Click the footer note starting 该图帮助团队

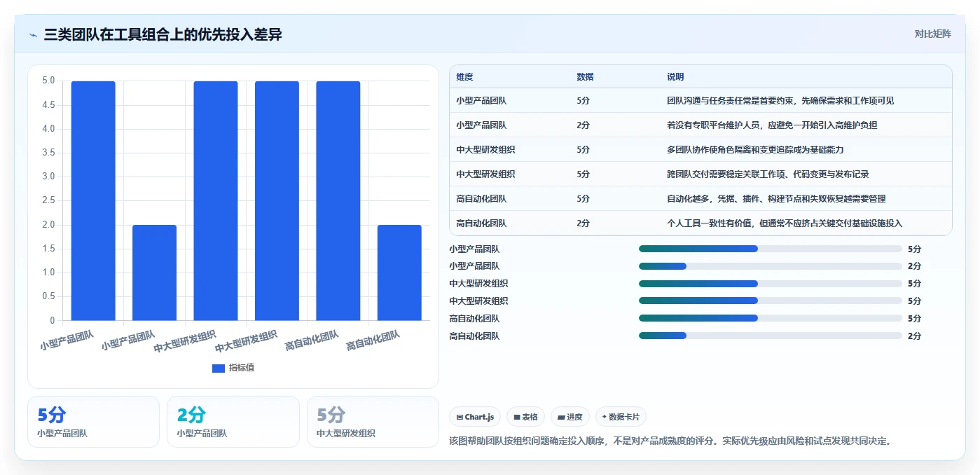[670, 441]
